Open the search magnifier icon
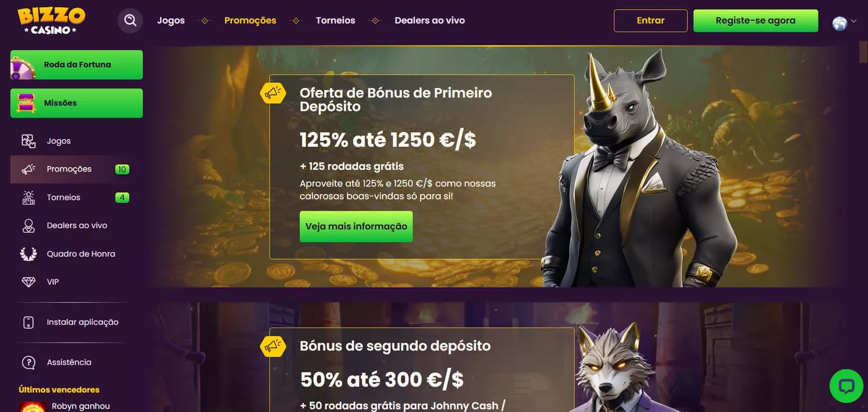Viewport: 868px width, 412px height. 130,20
